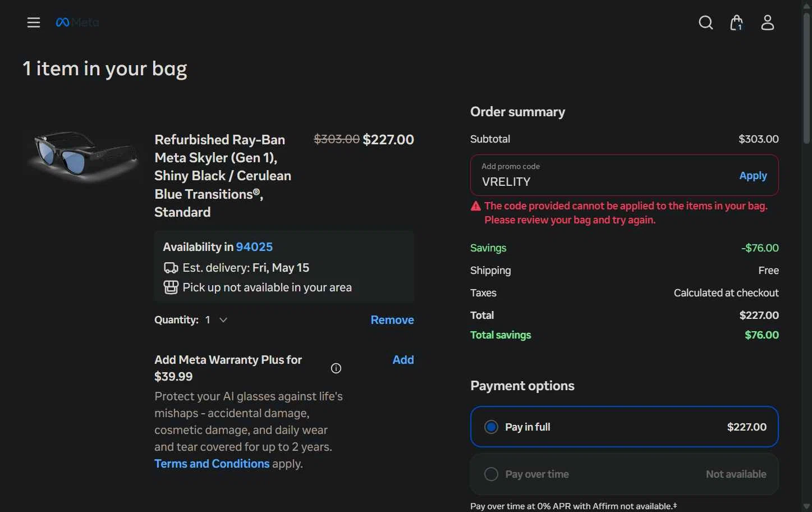
Task: Open the shopping bag icon
Action: 736,22
